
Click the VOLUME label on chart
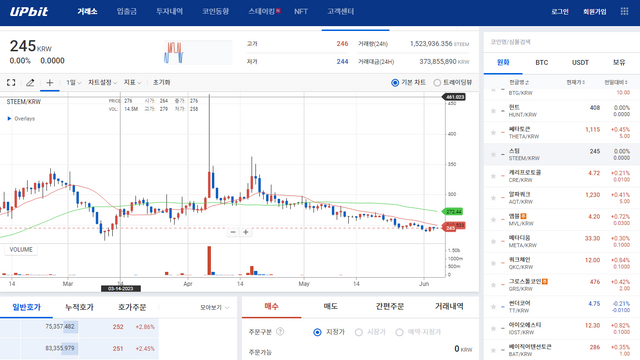coord(21,249)
